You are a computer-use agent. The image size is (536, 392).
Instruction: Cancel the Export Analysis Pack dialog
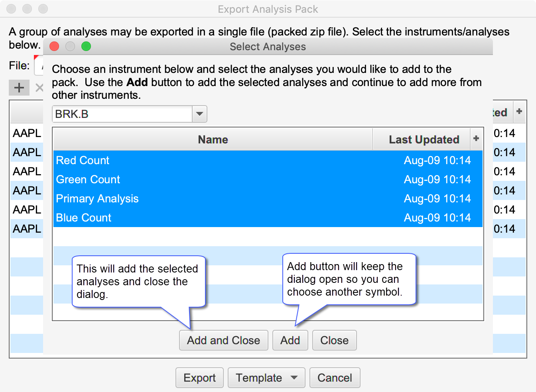335,378
